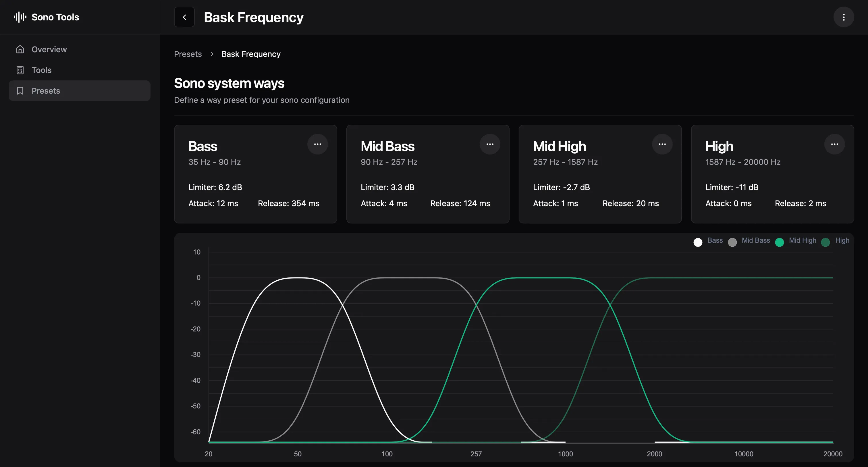Viewport: 868px width, 467px height.
Task: Open the High card options menu
Action: [835, 144]
